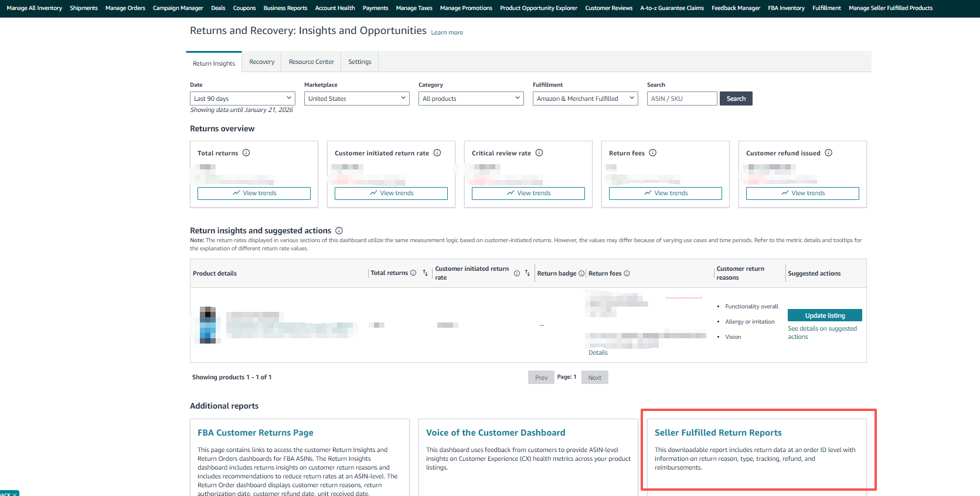Expand the Fulfillment dropdown

[x=585, y=98]
